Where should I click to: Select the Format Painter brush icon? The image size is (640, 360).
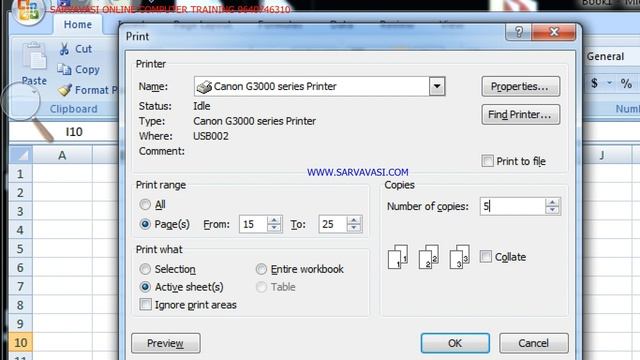(64, 90)
